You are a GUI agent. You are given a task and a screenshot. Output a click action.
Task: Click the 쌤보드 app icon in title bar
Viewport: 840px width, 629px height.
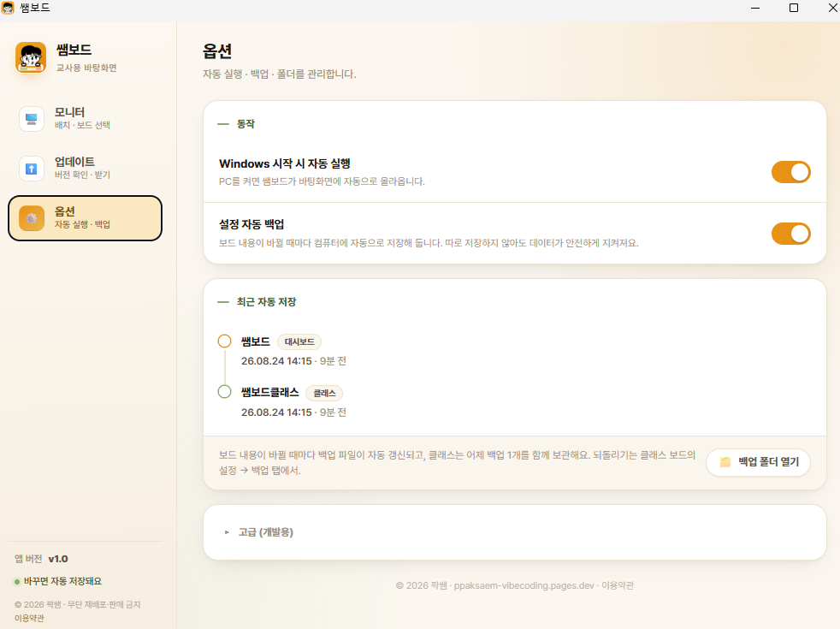[8, 8]
